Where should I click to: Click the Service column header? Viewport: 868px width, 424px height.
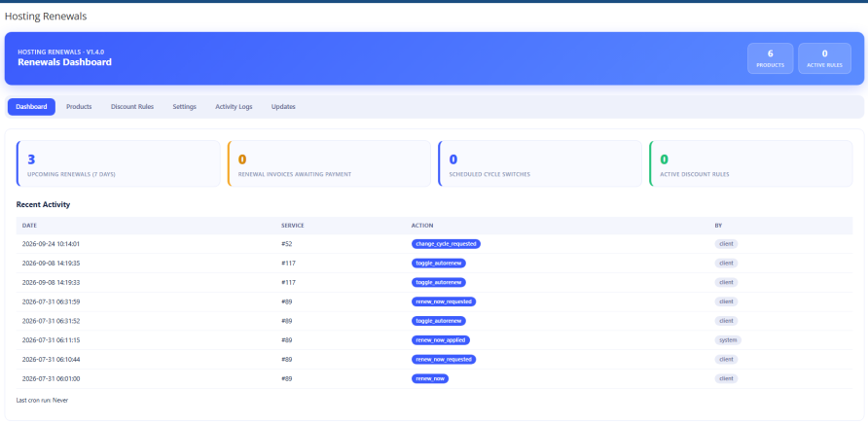pyautogui.click(x=292, y=226)
